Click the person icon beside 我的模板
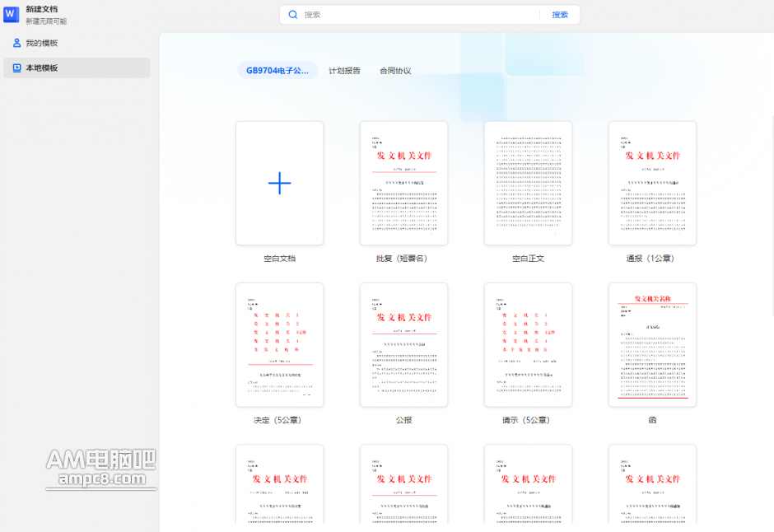This screenshot has height=532, width=774. [x=16, y=43]
